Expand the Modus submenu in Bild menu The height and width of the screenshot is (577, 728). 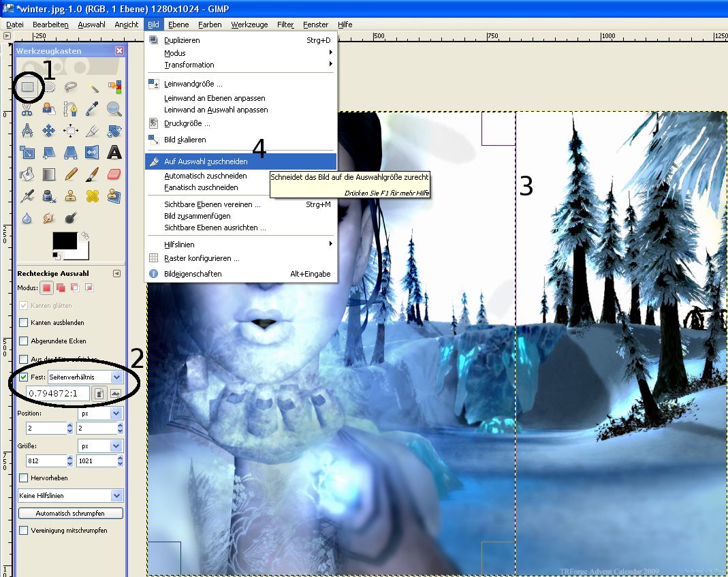coord(240,53)
